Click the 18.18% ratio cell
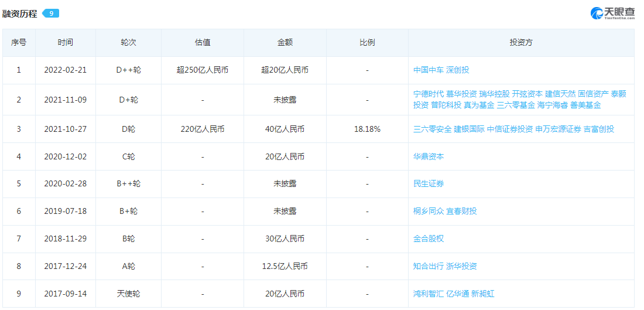 367,129
